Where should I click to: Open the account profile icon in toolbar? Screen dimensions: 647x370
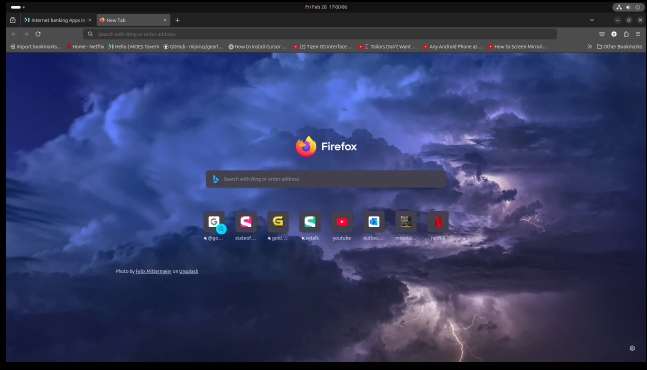(614, 34)
